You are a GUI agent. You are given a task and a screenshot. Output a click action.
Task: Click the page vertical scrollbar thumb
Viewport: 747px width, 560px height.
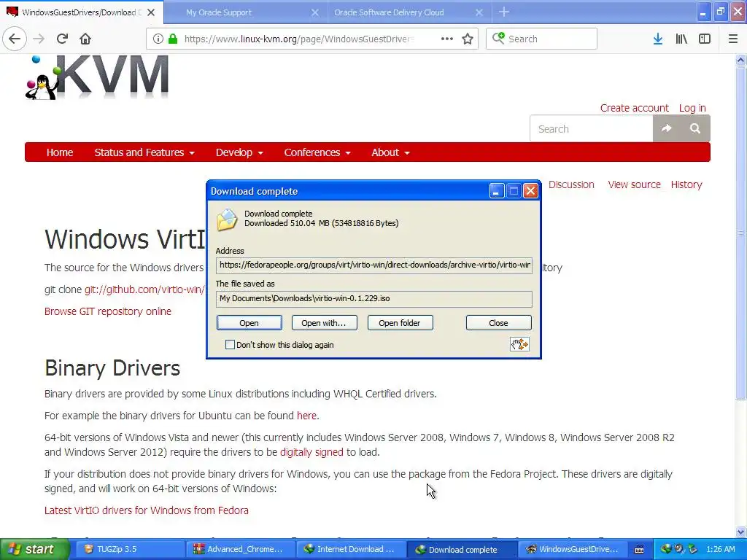coord(740,233)
